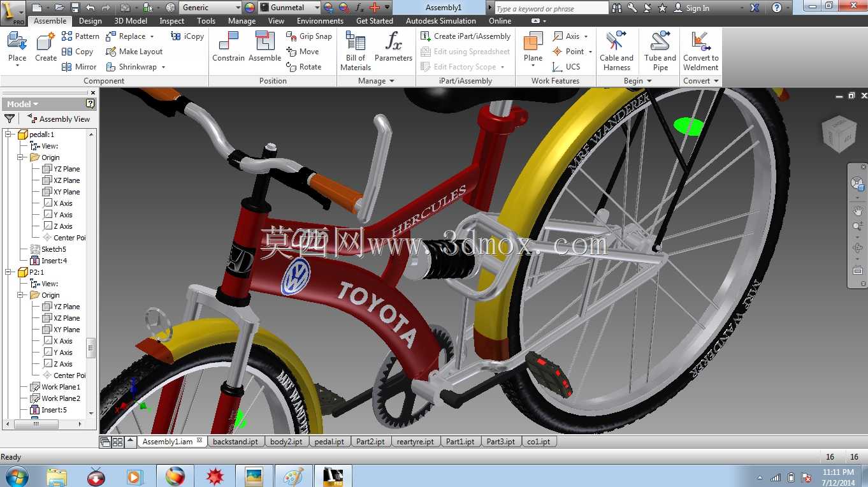This screenshot has width=868, height=487.
Task: Create a new file from quick access toolbar
Action: [36, 8]
